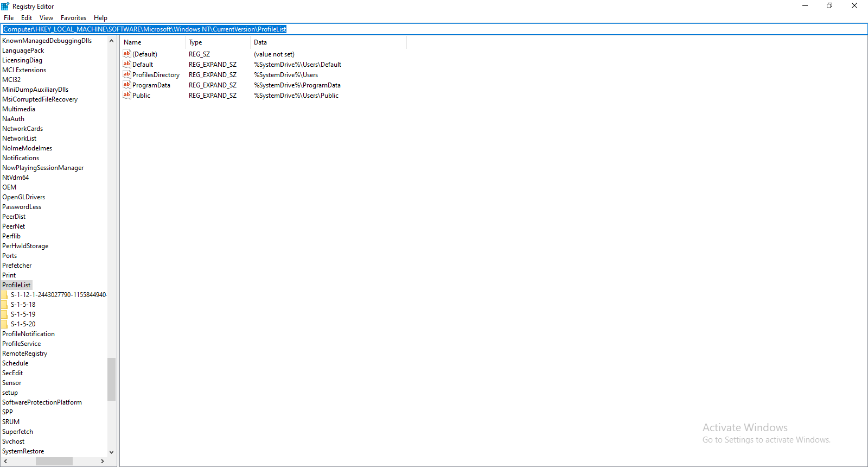
Task: Select the ProfileService key
Action: coord(21,344)
